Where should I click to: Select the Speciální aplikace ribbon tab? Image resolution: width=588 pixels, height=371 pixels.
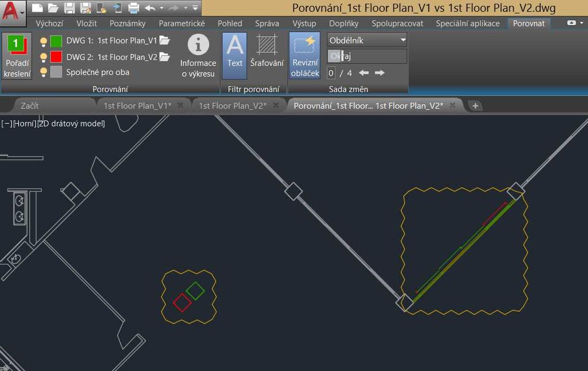[467, 23]
